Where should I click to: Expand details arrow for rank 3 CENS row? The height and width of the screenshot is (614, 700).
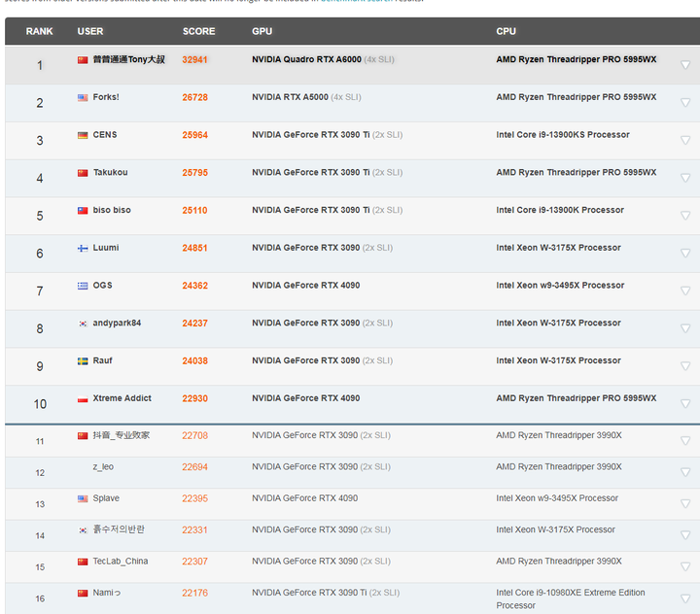click(x=685, y=141)
